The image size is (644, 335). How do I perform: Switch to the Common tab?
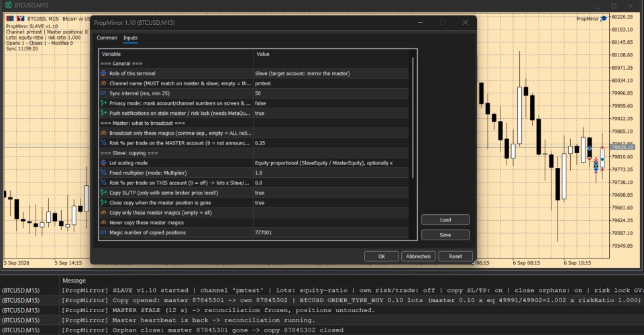tap(107, 38)
